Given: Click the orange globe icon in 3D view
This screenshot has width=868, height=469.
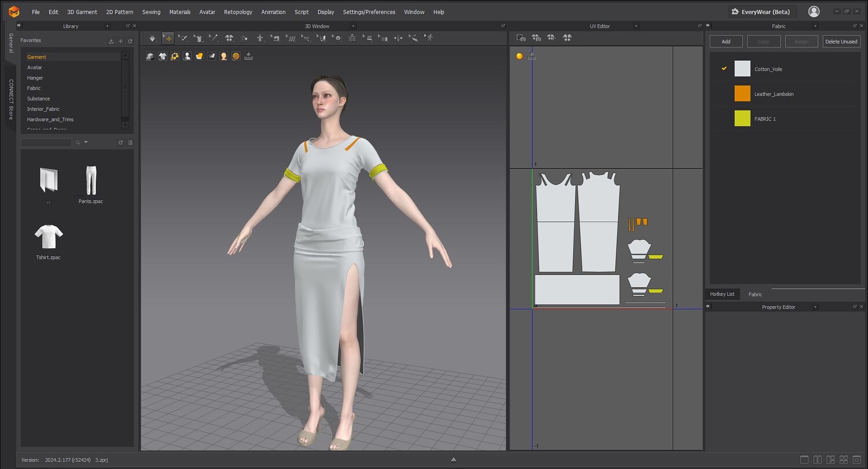Looking at the screenshot, I should 236,56.
